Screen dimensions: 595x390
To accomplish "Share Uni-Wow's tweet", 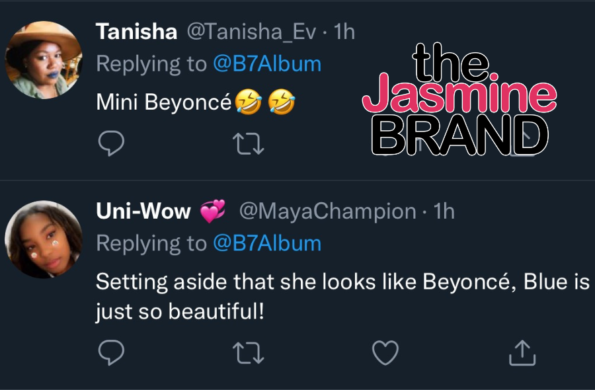I will coord(522,353).
